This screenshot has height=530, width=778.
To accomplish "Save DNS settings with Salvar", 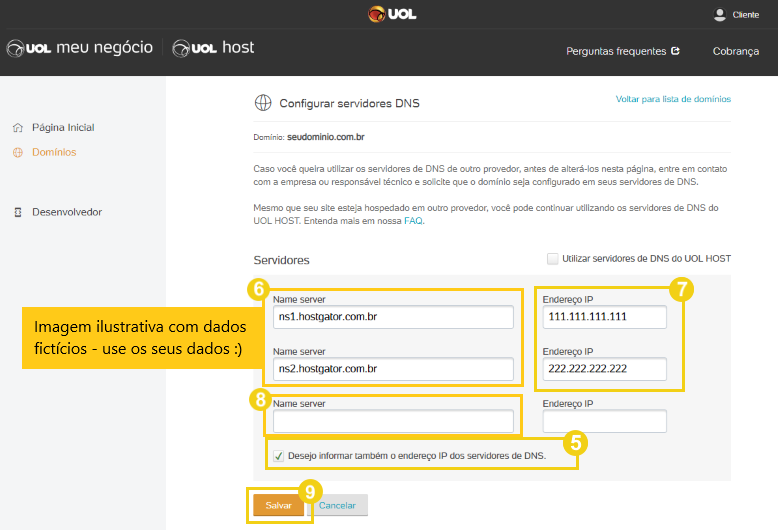I will tap(278, 505).
